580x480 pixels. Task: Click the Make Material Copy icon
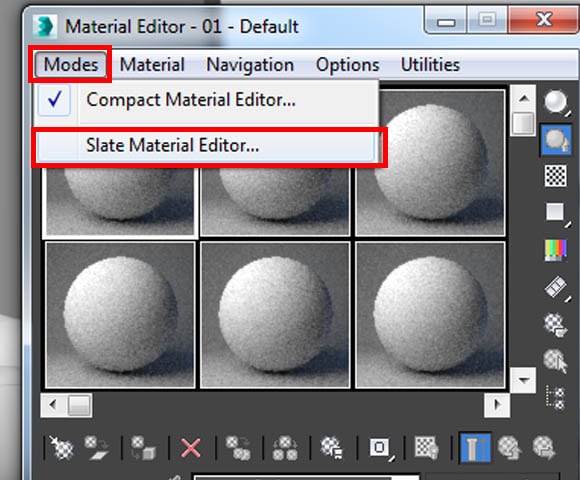tap(238, 447)
